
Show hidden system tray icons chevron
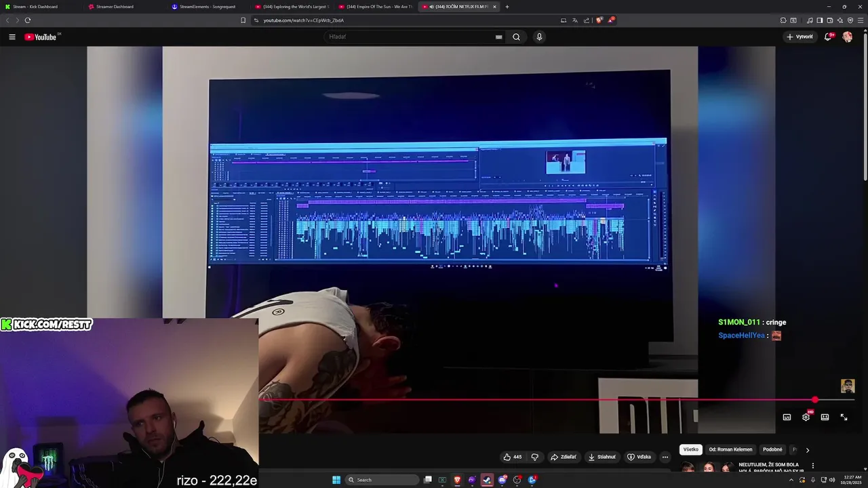coord(791,480)
